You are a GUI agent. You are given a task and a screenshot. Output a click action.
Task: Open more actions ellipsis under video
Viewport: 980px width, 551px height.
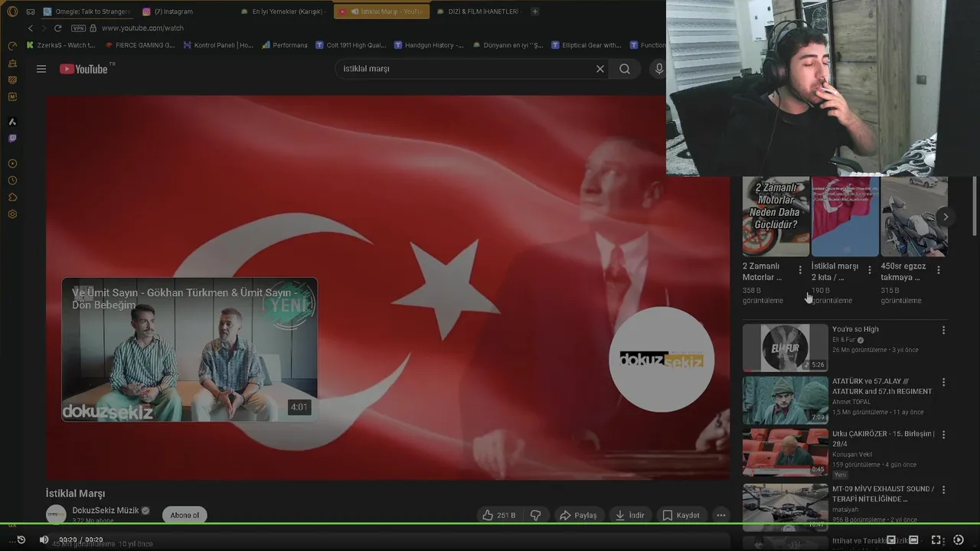[x=721, y=515]
